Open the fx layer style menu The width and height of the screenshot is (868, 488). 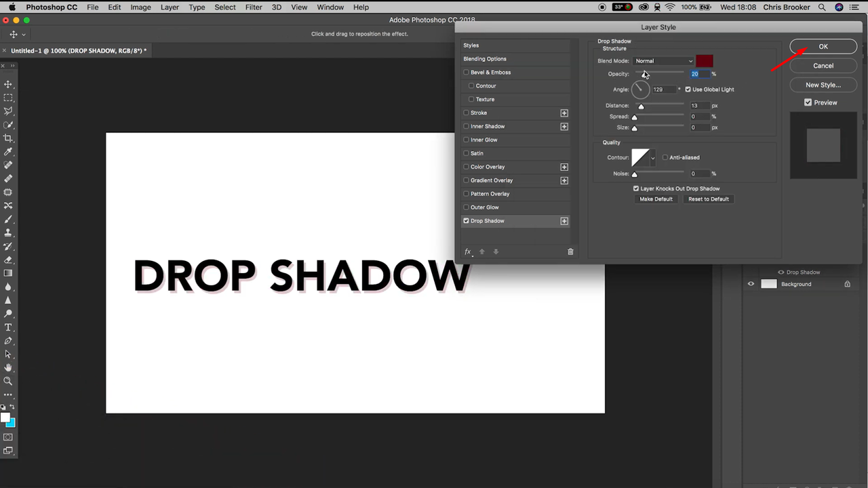[467, 251]
